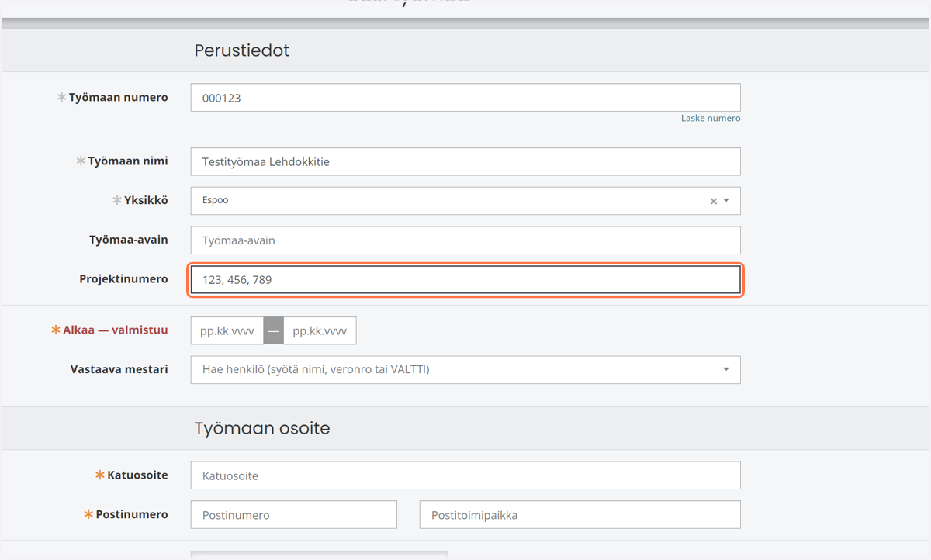The width and height of the screenshot is (931, 560).
Task: Select the Postinumero input field
Action: tap(294, 515)
